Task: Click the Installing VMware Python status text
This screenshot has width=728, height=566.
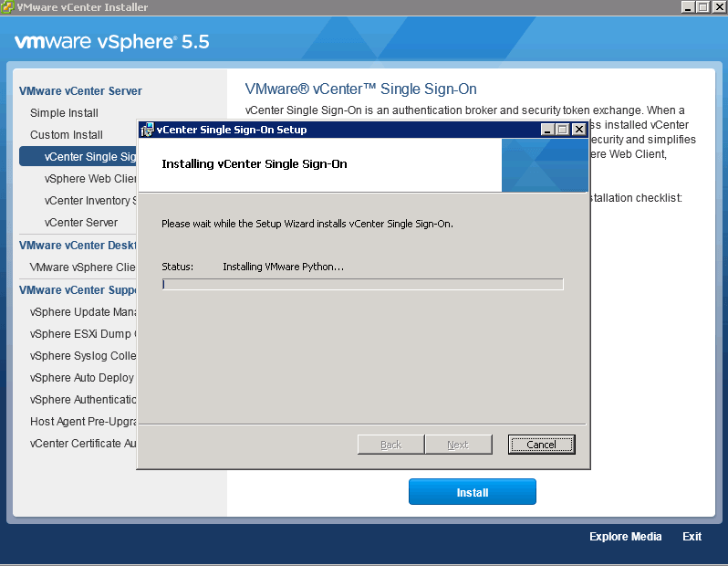Action: [283, 267]
